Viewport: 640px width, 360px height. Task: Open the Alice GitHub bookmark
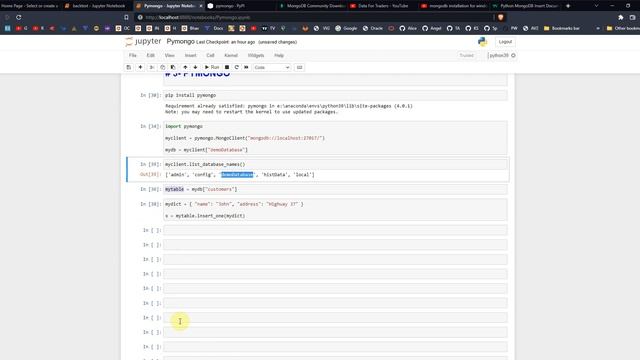click(408, 28)
